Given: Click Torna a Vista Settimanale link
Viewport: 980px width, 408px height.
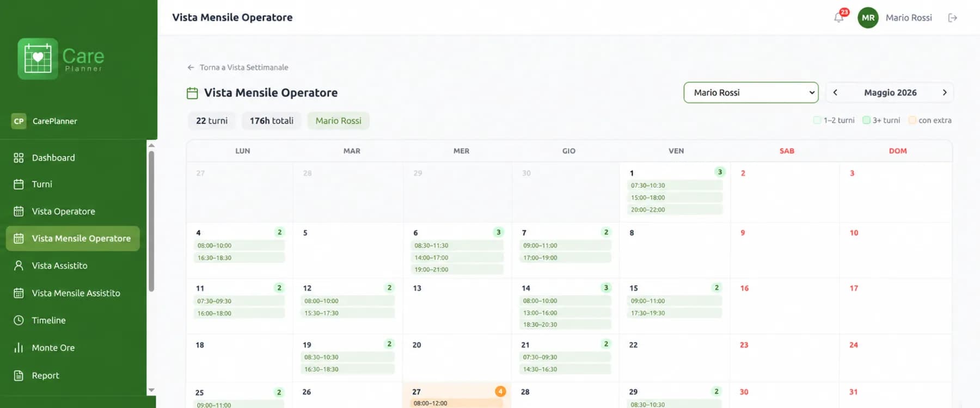Looking at the screenshot, I should pos(238,67).
